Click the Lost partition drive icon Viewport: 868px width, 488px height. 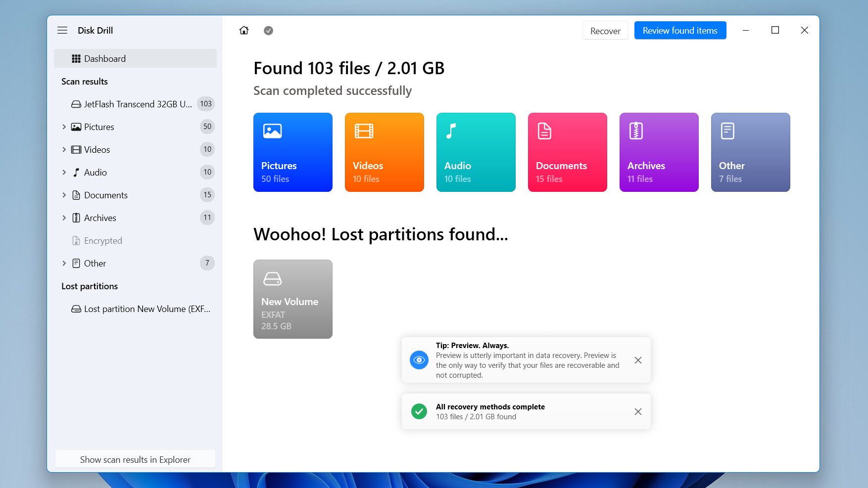(76, 309)
